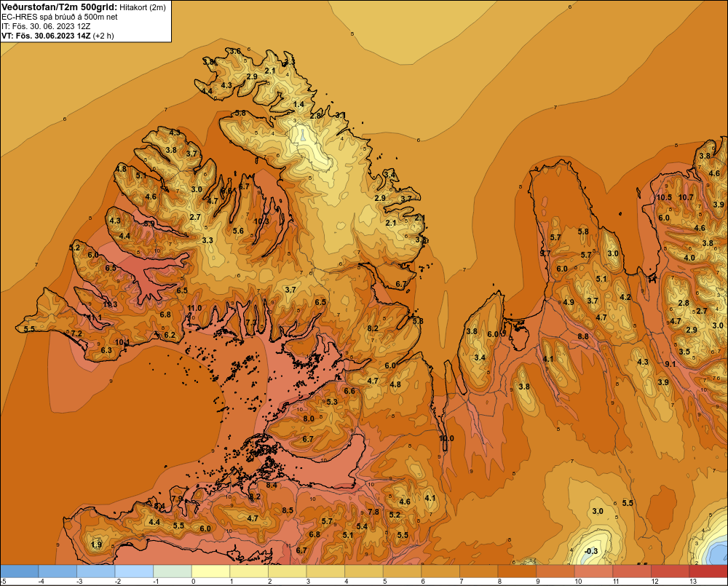The image size is (728, 586).
Task: Click the "-0.3" temperature value on the glacier
Action: coord(591,551)
